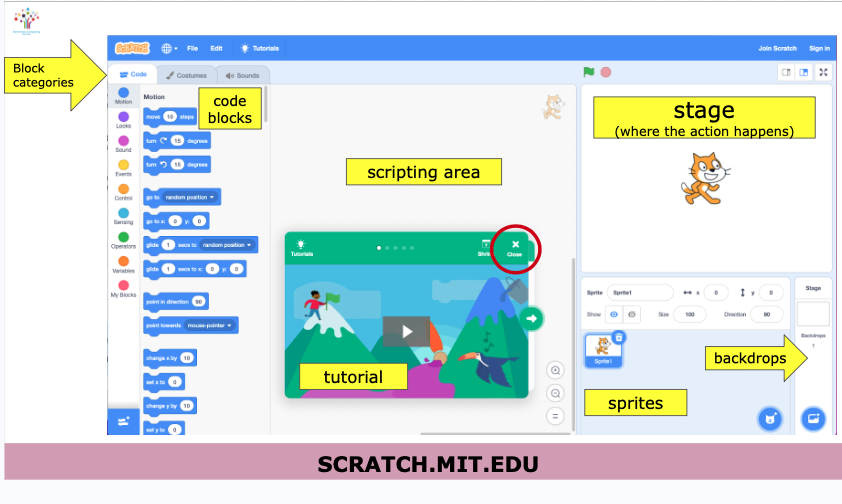The height and width of the screenshot is (504, 842).
Task: Click the point in direction 90 field
Action: click(x=198, y=302)
